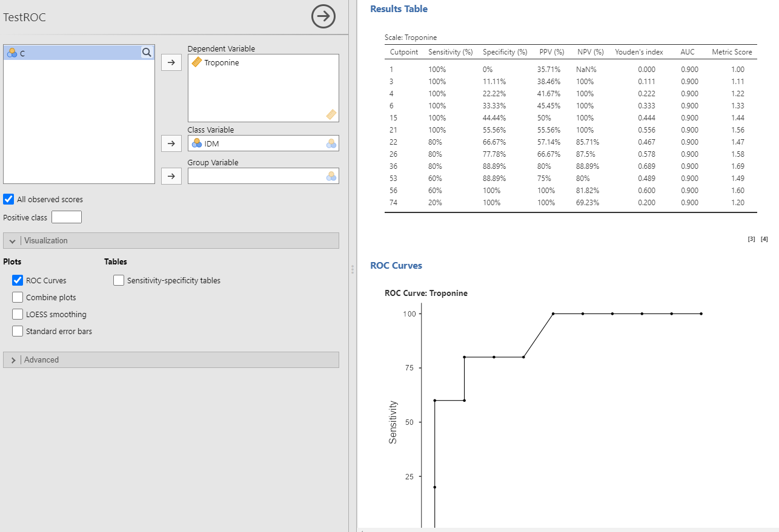Turn on LOESS smoothing
The width and height of the screenshot is (779, 532).
click(x=18, y=314)
